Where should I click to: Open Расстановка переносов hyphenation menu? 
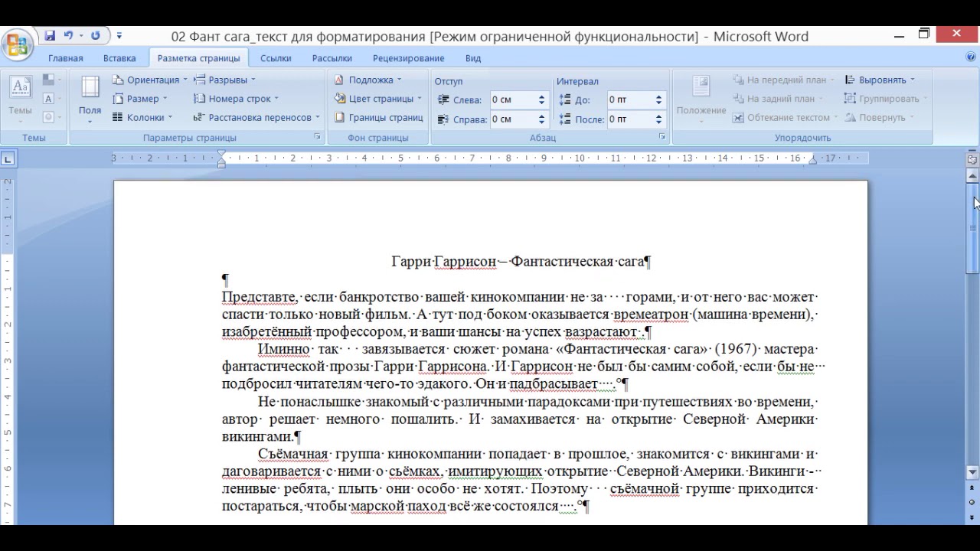coord(256,117)
